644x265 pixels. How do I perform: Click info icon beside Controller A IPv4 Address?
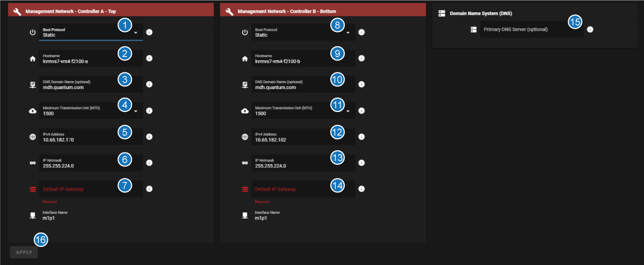click(x=149, y=137)
